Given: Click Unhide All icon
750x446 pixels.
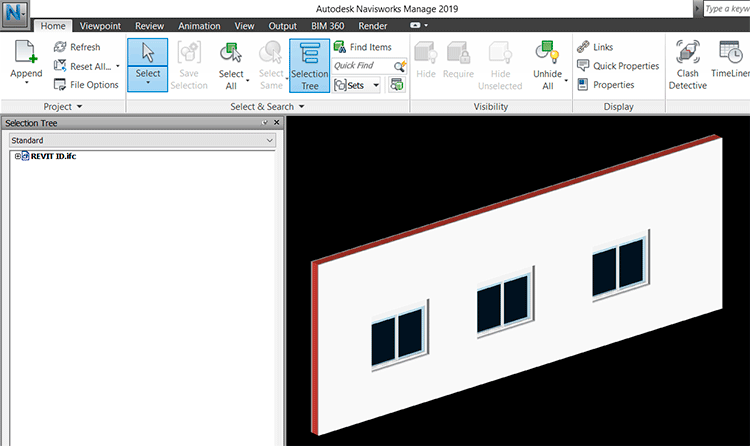Looking at the screenshot, I should [547, 52].
